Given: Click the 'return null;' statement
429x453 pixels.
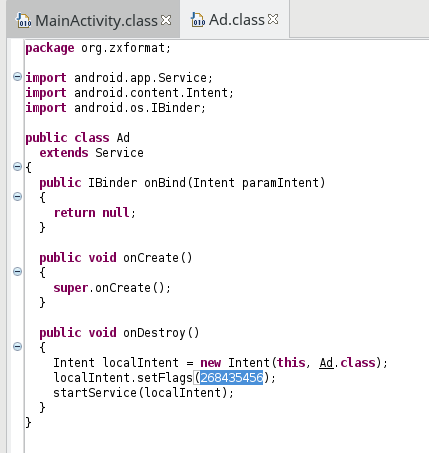Looking at the screenshot, I should coord(95,213).
